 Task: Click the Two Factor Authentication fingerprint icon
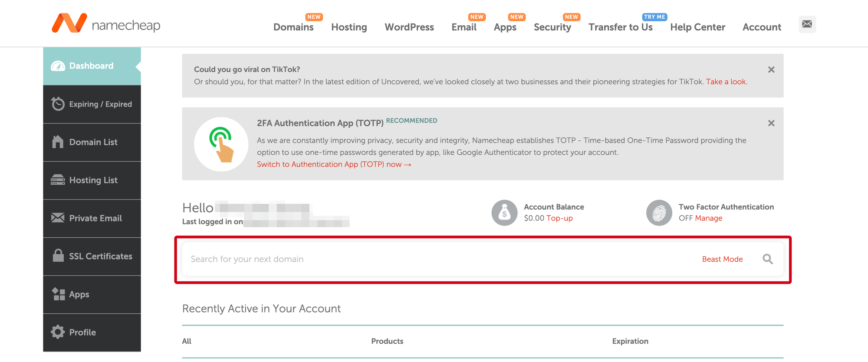point(659,213)
